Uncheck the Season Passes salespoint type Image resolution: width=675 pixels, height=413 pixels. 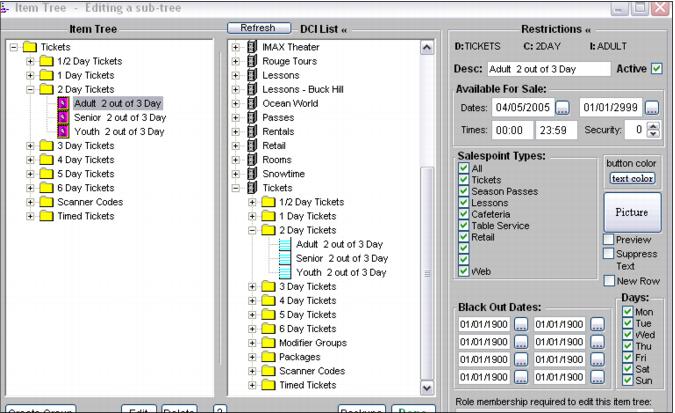coord(463,192)
